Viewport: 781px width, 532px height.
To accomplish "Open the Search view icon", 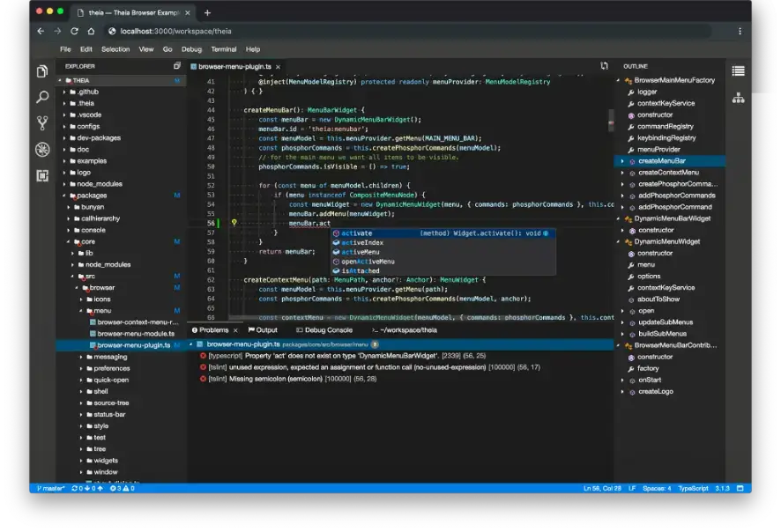I will (x=42, y=98).
